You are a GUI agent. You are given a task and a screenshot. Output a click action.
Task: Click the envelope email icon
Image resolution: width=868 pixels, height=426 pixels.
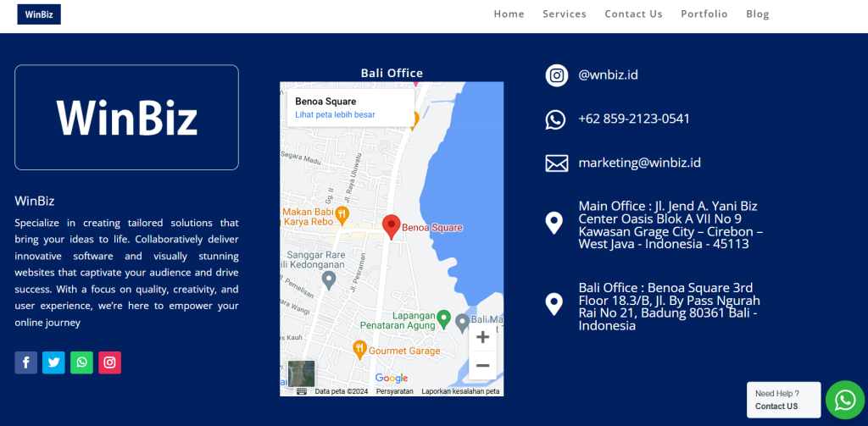pyautogui.click(x=556, y=163)
